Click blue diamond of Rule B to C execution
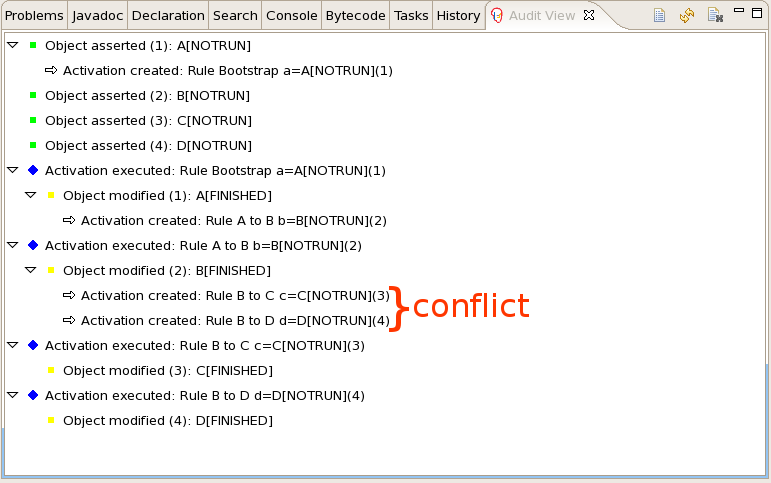 pos(33,345)
